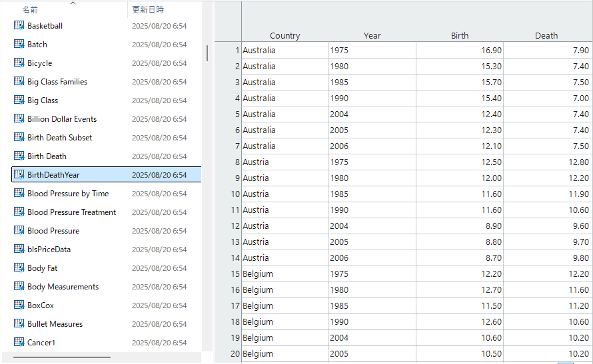Sort files by the 更新日時 column header

pos(148,10)
